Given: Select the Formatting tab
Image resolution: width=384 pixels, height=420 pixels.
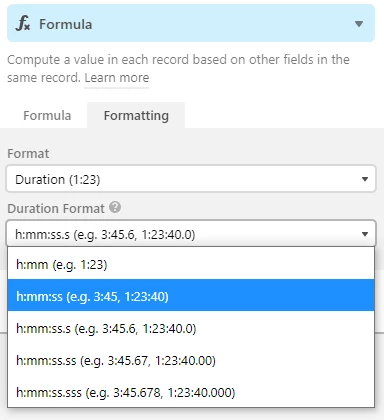Looking at the screenshot, I should [136, 116].
